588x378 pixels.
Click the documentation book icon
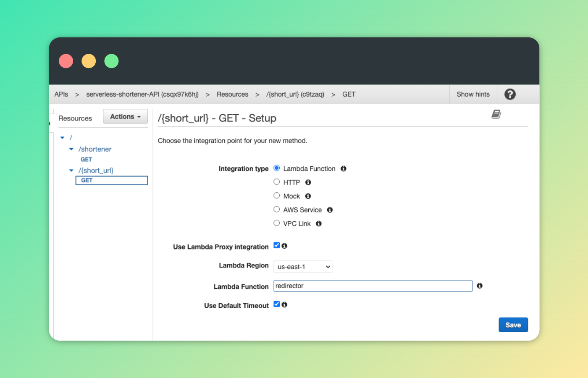[496, 114]
